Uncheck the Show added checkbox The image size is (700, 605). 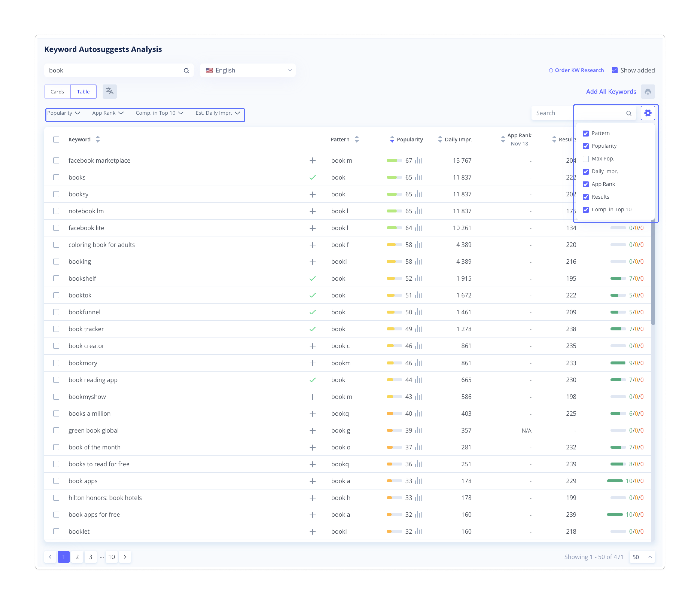614,70
